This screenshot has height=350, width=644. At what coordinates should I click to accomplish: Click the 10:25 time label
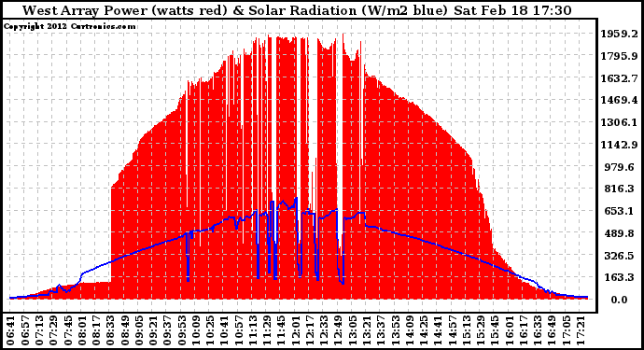pos(209,330)
